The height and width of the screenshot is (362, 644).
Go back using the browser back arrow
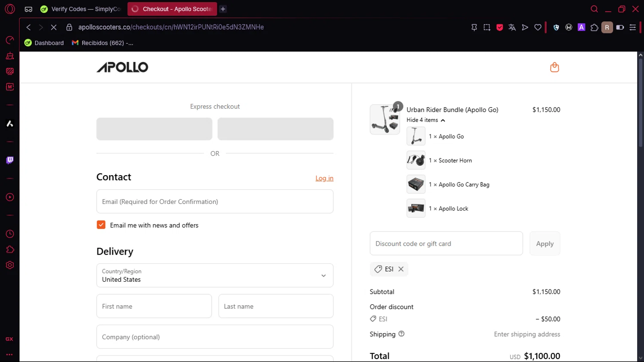28,27
